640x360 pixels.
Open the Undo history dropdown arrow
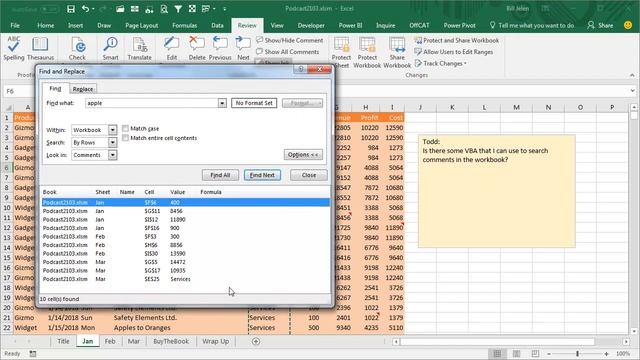pos(93,9)
